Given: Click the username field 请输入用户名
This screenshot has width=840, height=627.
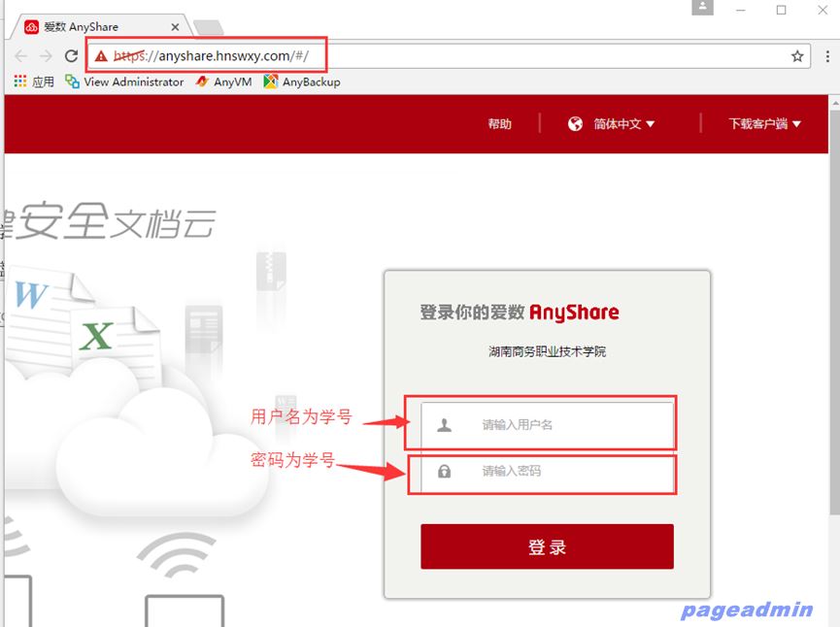Looking at the screenshot, I should 548,425.
